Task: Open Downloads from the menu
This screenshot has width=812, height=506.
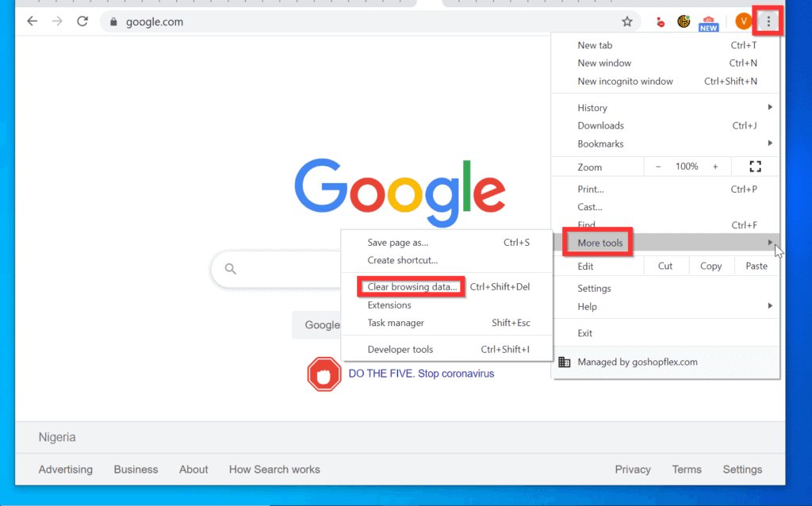Action: click(x=665, y=125)
